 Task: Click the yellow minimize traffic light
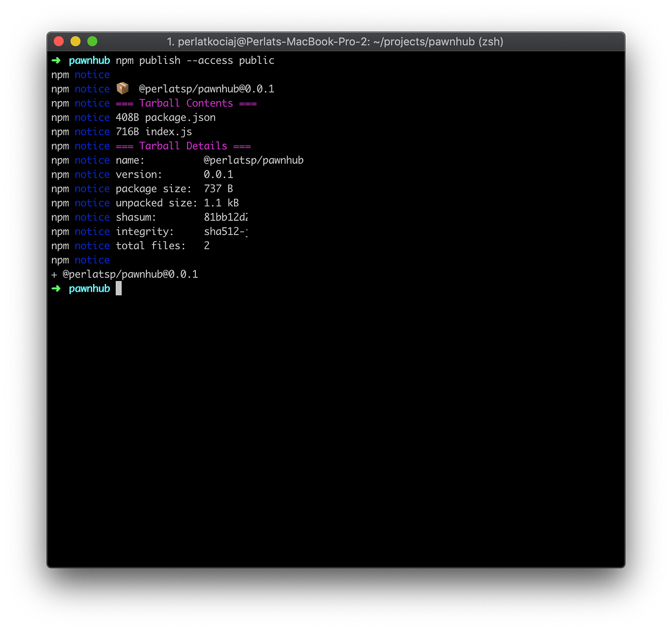click(x=75, y=41)
